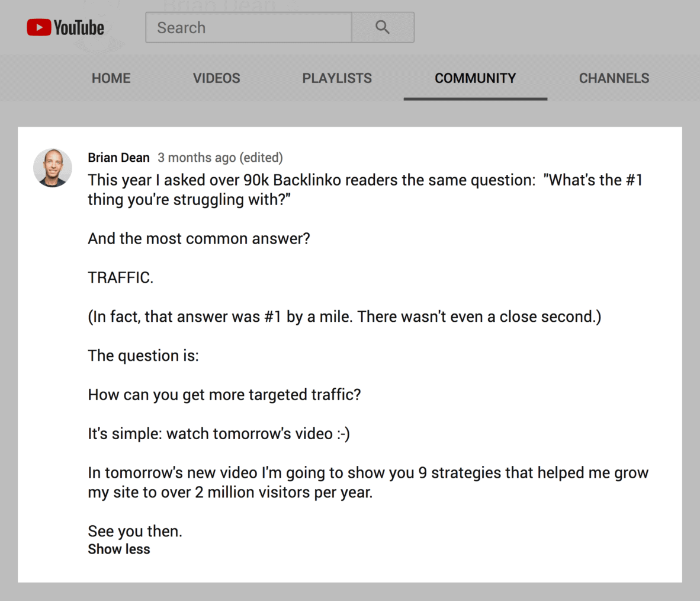This screenshot has height=601, width=700.
Task: Click the magnifier search button
Action: 383,28
